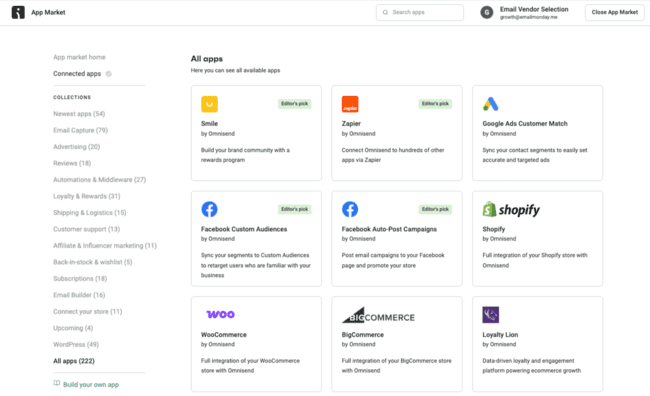Click the Loyalty Lion app title
The height and width of the screenshot is (396, 650).
500,335
